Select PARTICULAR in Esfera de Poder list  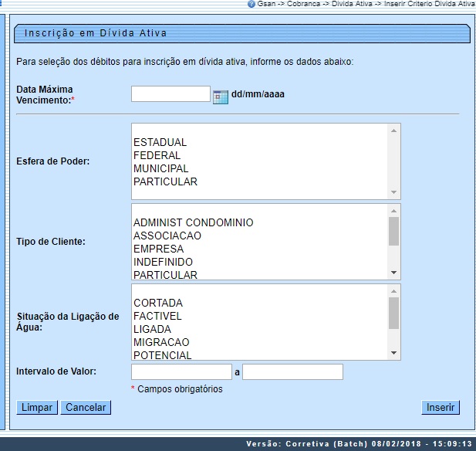(x=259, y=181)
